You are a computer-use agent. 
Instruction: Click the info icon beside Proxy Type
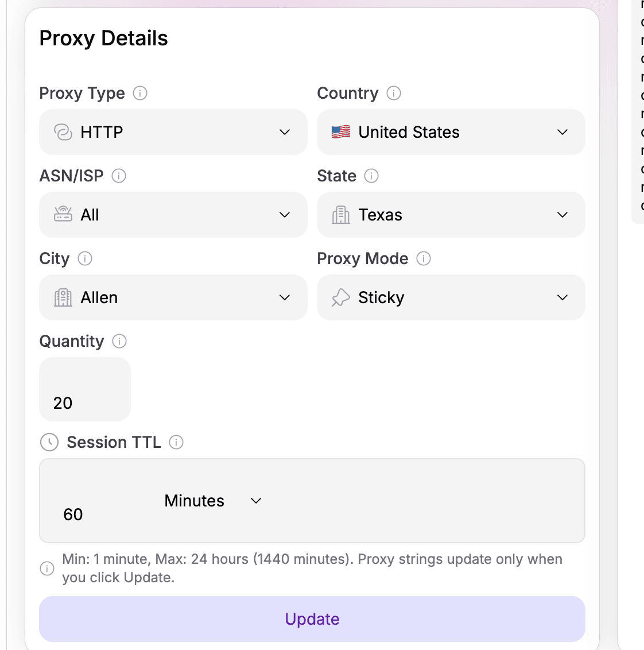140,93
